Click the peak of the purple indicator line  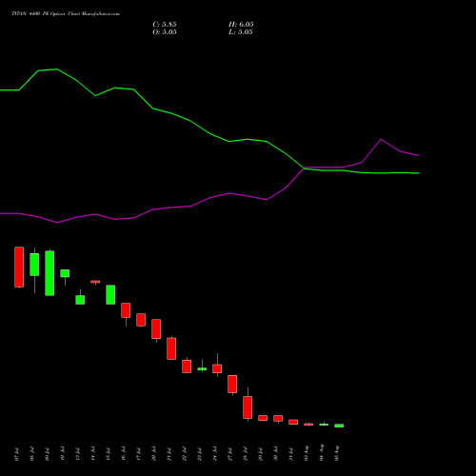tap(381, 139)
